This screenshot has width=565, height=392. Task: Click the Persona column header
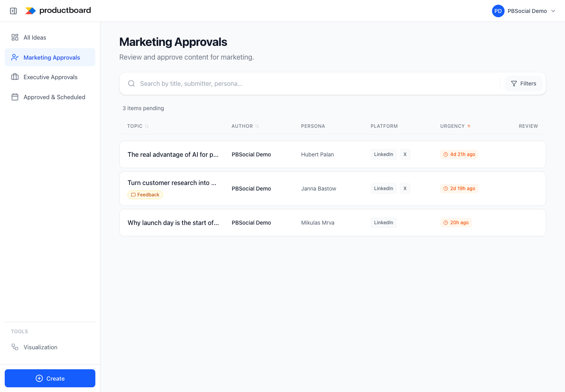[313, 126]
